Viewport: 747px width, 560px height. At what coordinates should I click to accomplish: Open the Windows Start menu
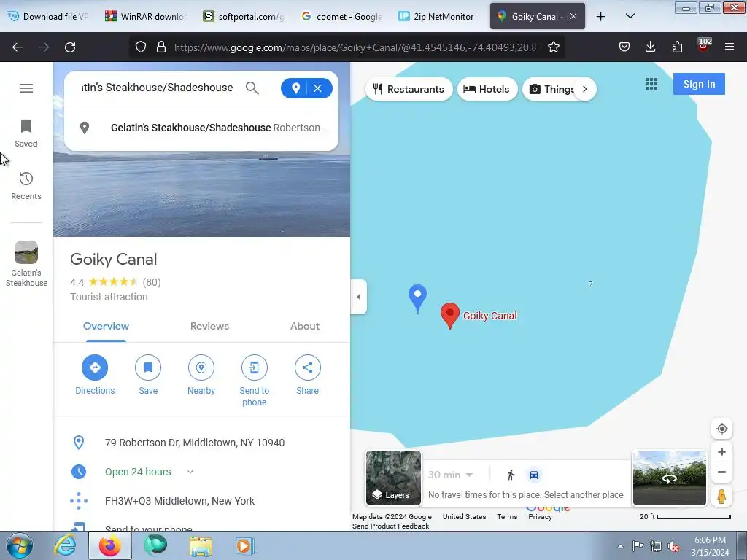click(x=20, y=545)
